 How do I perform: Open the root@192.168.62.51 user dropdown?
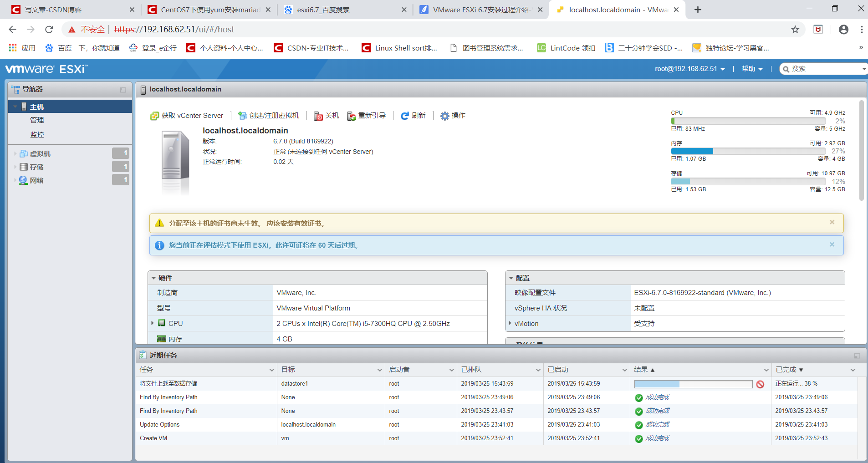689,69
